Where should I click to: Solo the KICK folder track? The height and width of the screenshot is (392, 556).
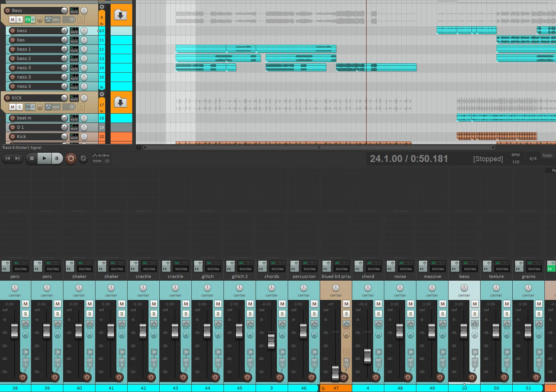(x=19, y=107)
